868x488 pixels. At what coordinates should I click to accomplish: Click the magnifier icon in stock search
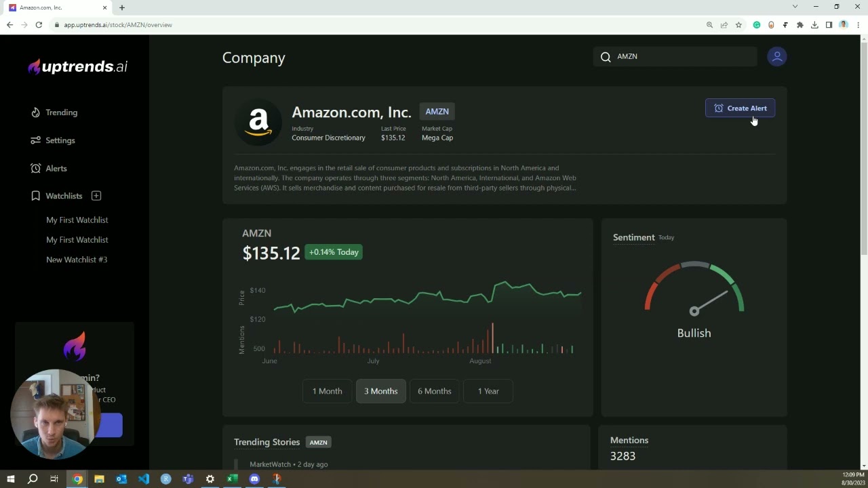pos(606,57)
